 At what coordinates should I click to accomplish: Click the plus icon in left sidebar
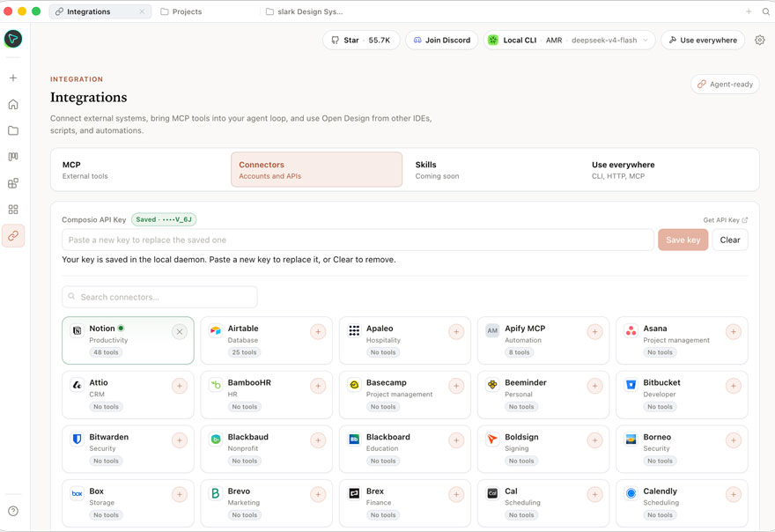(13, 78)
